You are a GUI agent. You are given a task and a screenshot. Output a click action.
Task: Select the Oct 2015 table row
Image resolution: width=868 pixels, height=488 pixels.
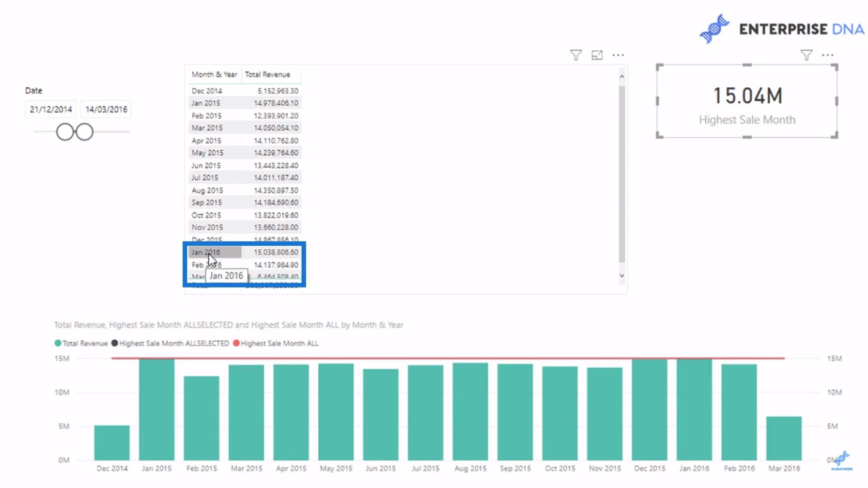point(245,215)
